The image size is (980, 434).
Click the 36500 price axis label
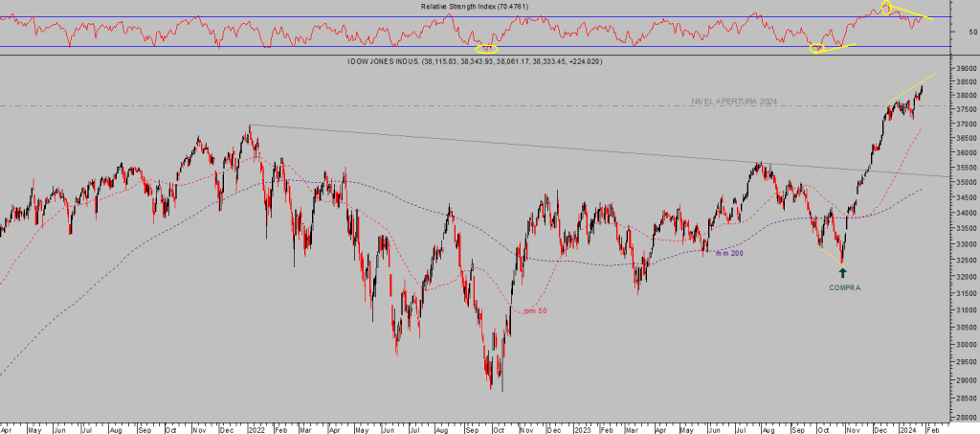[966, 139]
